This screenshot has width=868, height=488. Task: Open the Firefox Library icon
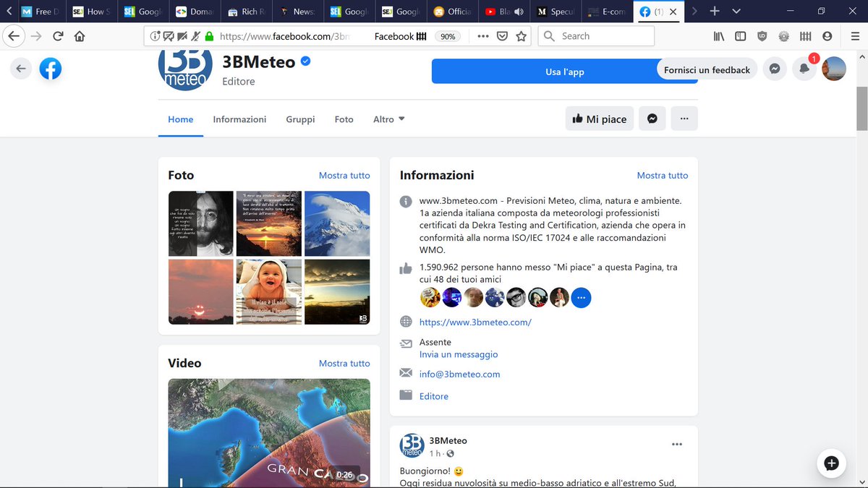pyautogui.click(x=719, y=36)
